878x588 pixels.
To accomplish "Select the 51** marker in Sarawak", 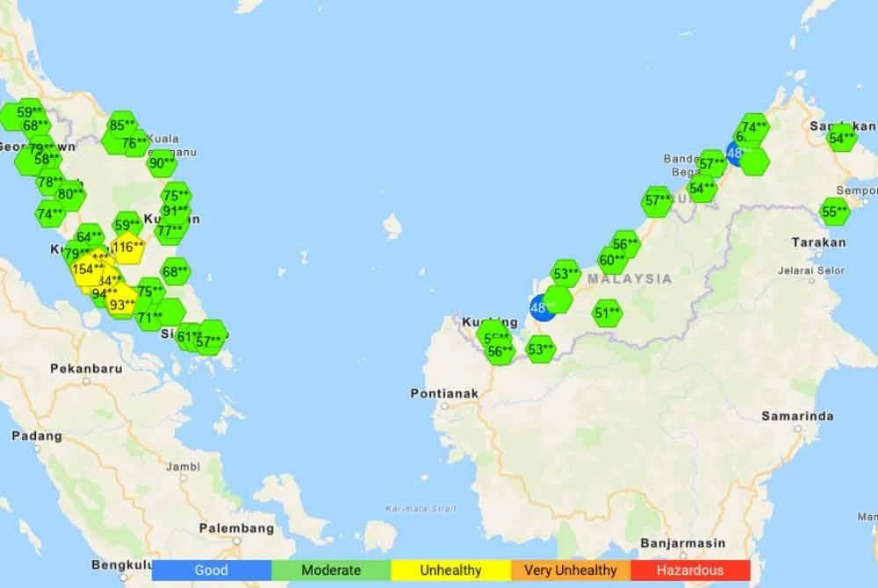I will point(607,312).
